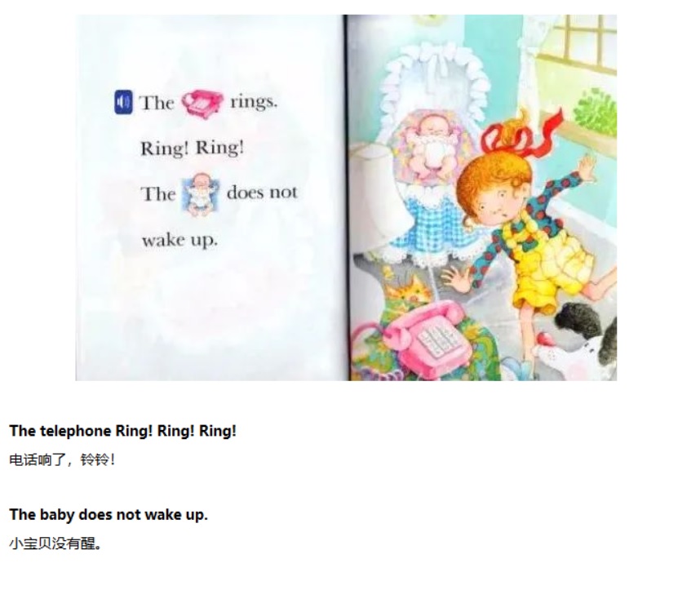Click the pink telephone icon in the text
700x590 pixels.
click(202, 104)
